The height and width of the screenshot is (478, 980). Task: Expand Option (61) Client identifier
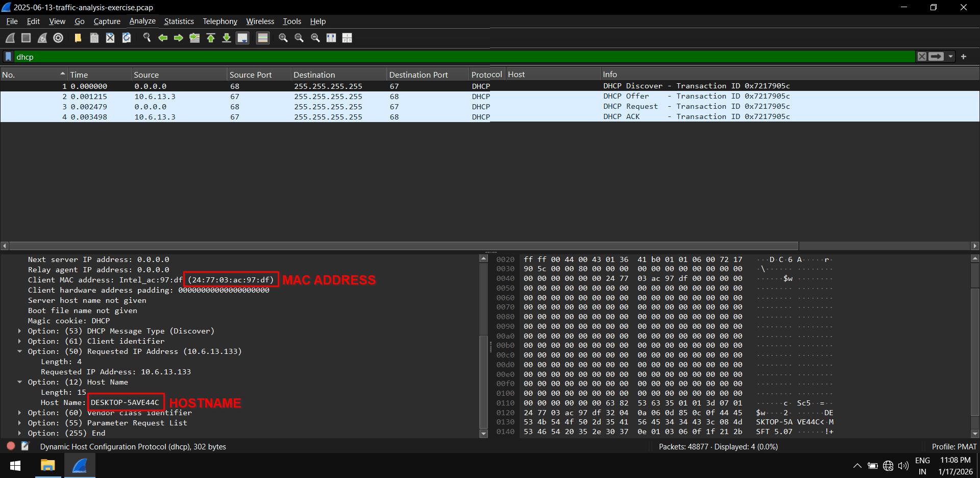coord(20,341)
